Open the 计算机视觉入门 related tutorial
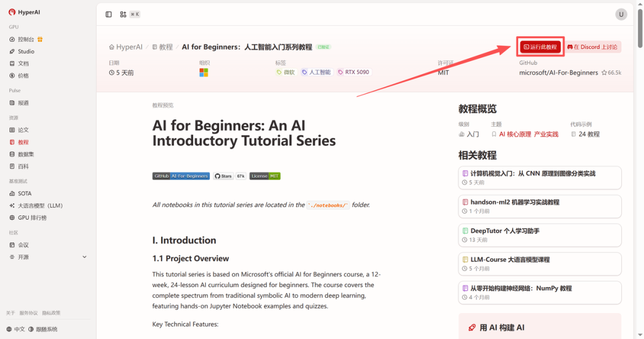The width and height of the screenshot is (644, 339). click(540, 177)
